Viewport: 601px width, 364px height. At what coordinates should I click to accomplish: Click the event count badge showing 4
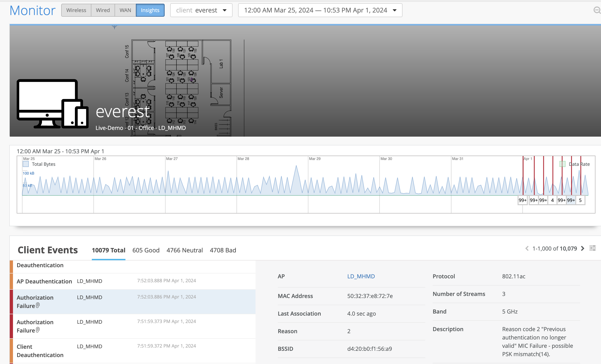tap(552, 200)
